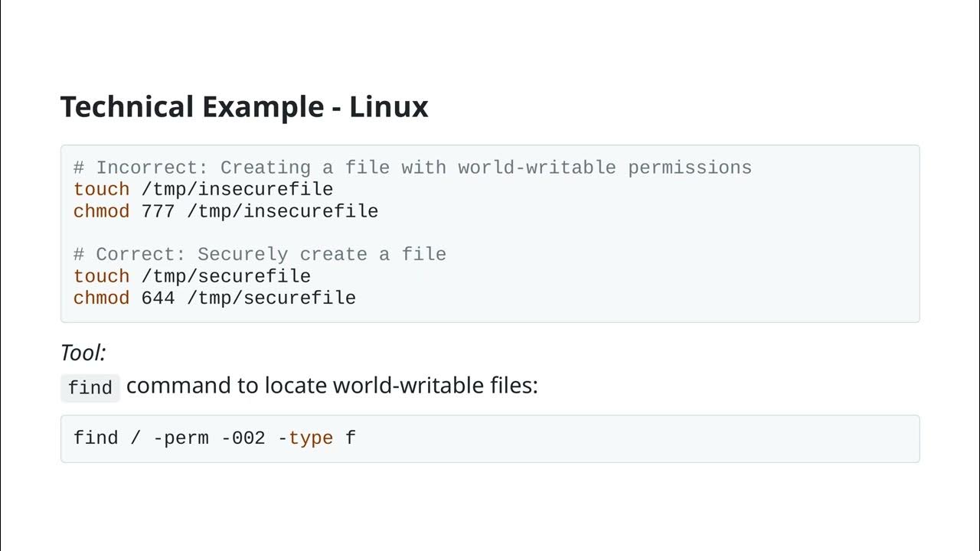Click the "touch" keyword before /tmp/securefile
This screenshot has width=980, height=551.
click(101, 276)
